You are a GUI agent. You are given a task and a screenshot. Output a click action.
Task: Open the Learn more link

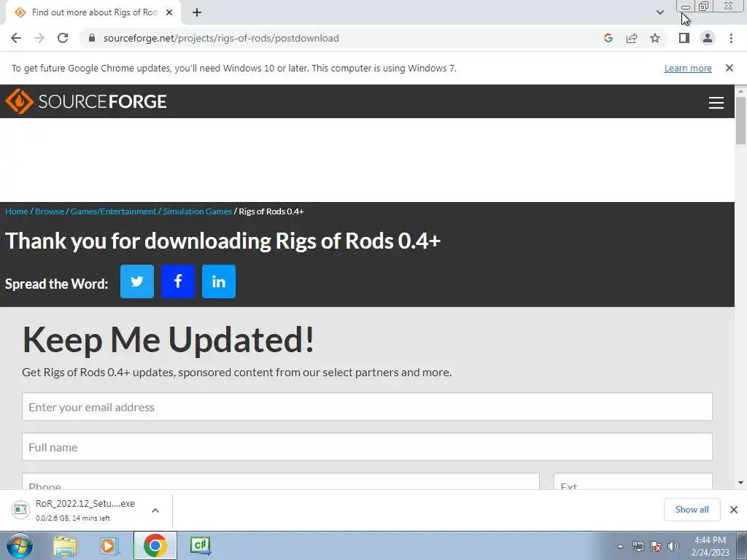(688, 68)
